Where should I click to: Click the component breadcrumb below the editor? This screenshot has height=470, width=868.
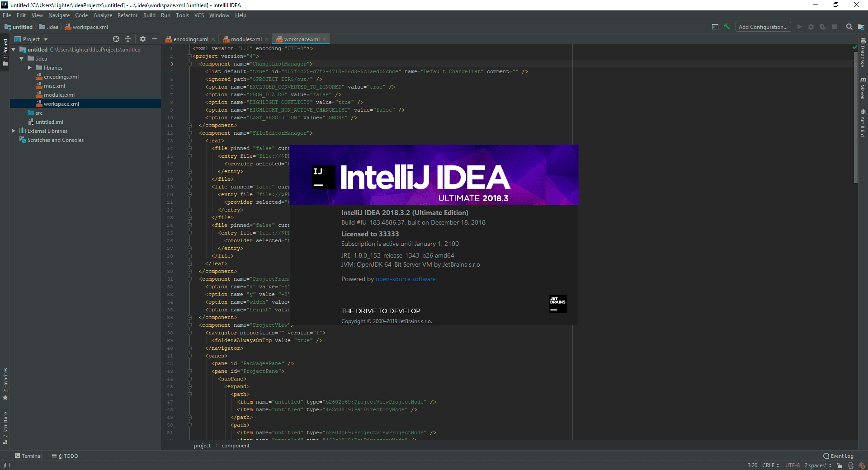coord(236,446)
